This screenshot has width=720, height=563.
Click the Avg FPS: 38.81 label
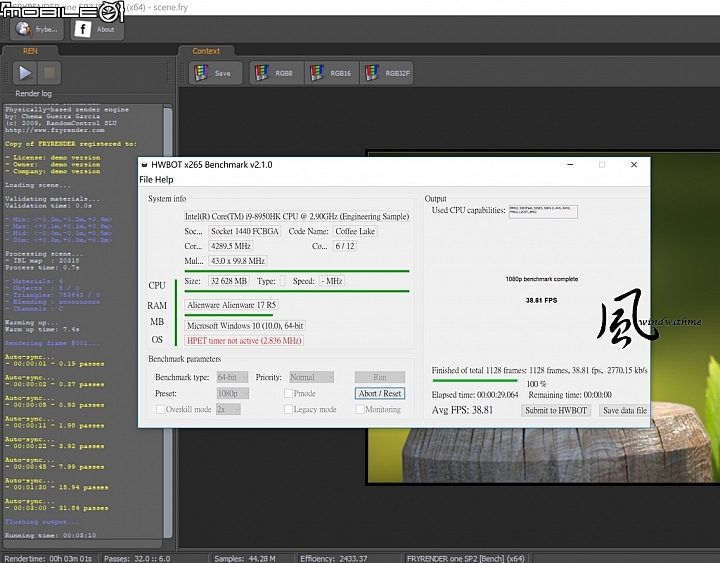[x=462, y=410]
